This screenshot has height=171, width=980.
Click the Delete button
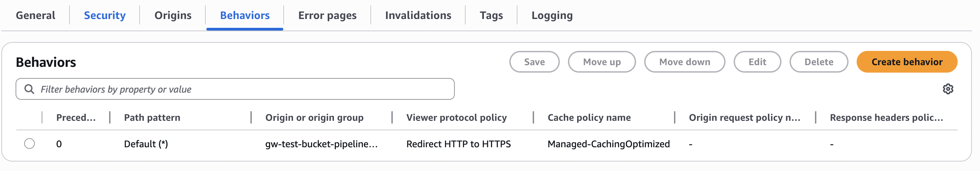click(818, 62)
